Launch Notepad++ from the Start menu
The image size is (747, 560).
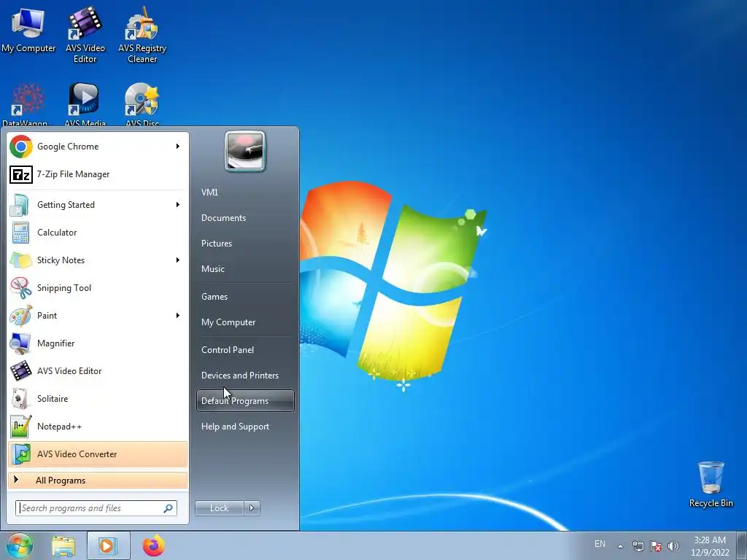[98, 426]
